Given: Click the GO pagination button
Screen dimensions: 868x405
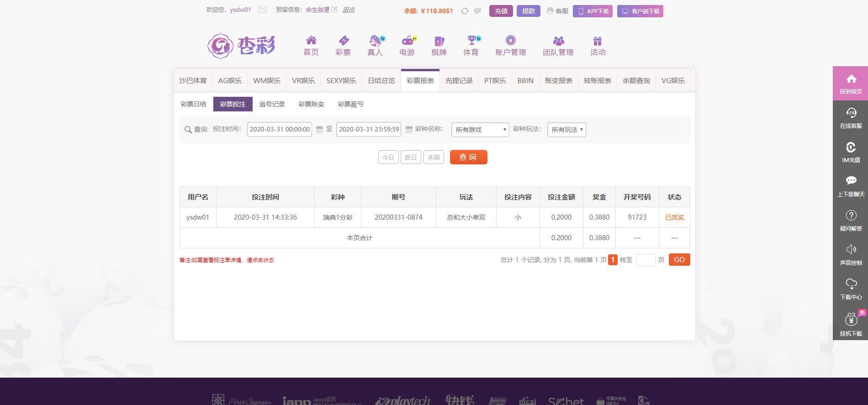Looking at the screenshot, I should pyautogui.click(x=679, y=260).
